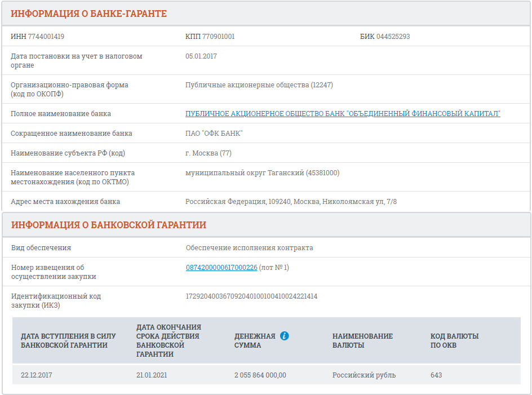This screenshot has width=532, height=395.
Task: Select the short name ПАО "ОФК БАНК"
Action: (x=214, y=134)
